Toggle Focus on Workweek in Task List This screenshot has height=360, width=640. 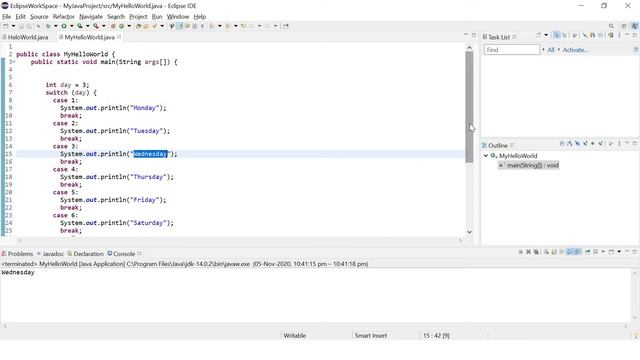[574, 36]
